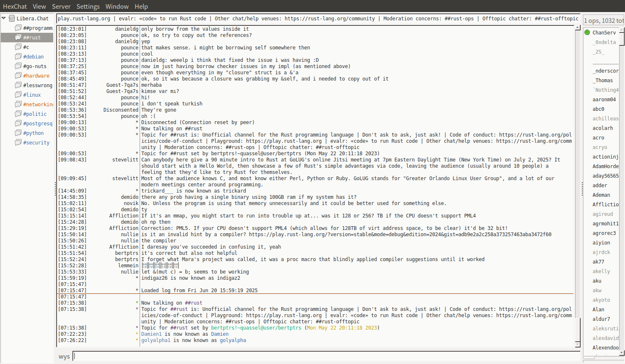The height and width of the screenshot is (364, 625).
Task: Click the #hardware channel icon
Action: (x=18, y=76)
